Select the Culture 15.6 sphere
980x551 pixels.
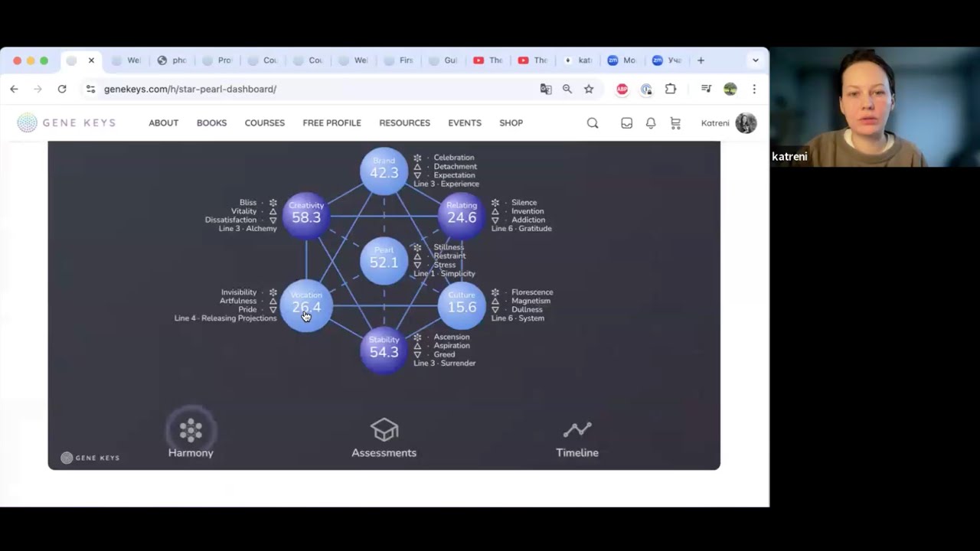pos(462,305)
